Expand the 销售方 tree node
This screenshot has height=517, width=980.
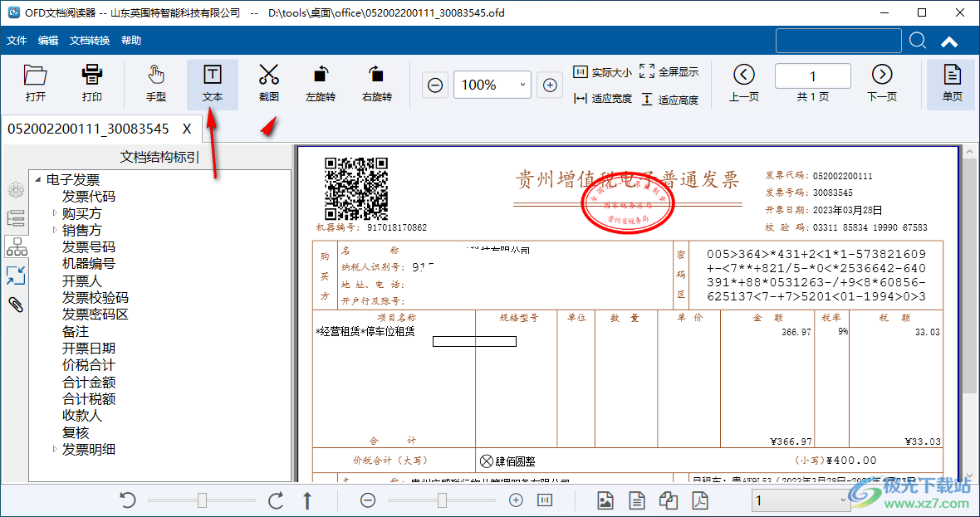(x=54, y=231)
